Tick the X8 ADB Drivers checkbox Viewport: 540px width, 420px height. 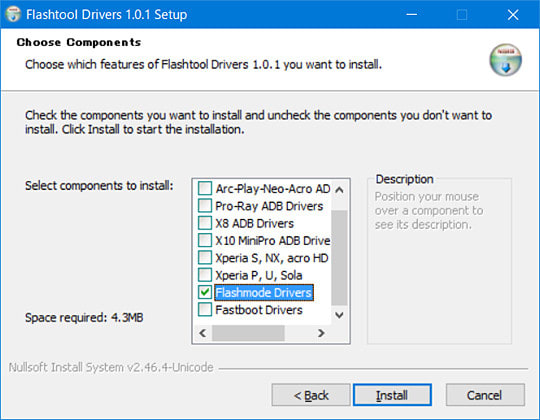tap(205, 223)
